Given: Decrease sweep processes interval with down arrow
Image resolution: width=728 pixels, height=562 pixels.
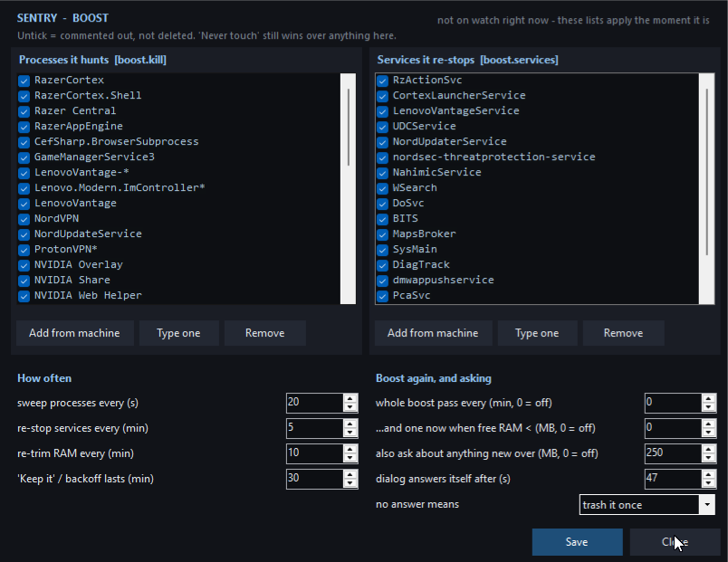Looking at the screenshot, I should pos(350,407).
